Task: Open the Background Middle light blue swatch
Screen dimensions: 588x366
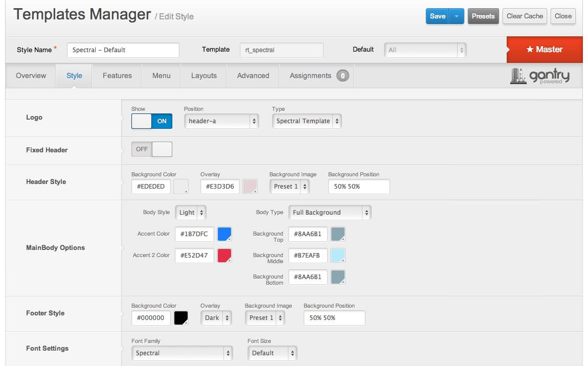Action: click(338, 256)
